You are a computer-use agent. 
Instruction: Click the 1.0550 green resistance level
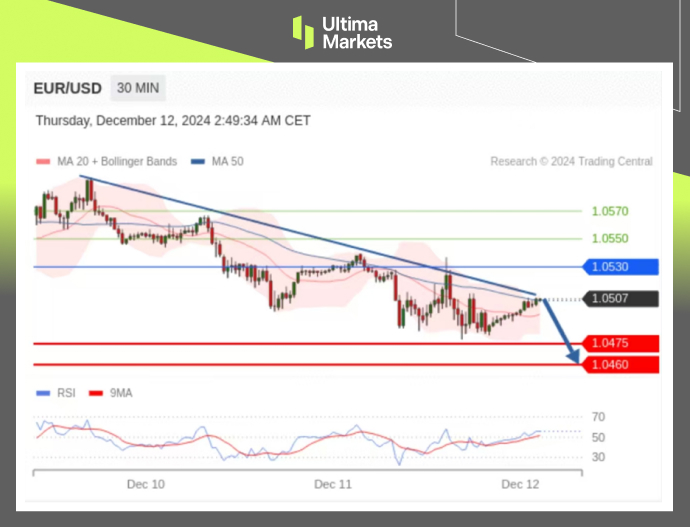click(x=609, y=239)
